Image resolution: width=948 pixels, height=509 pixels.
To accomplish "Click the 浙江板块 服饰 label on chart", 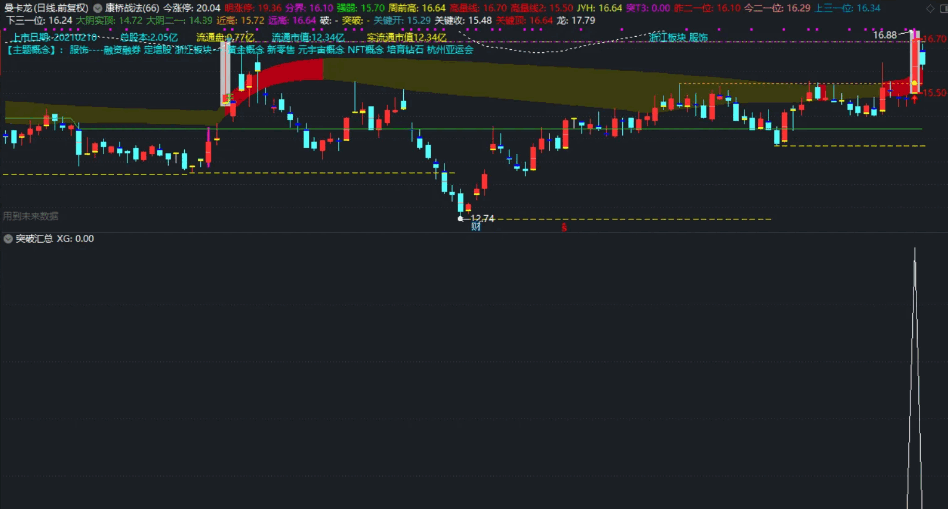I will pos(678,37).
